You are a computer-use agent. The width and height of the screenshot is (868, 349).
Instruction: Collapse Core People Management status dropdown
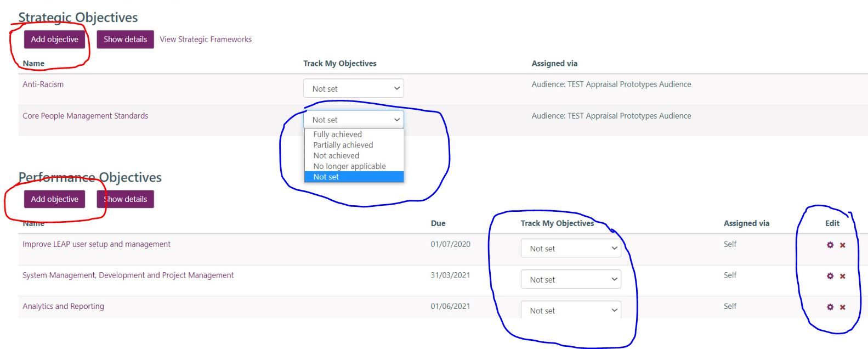point(353,120)
